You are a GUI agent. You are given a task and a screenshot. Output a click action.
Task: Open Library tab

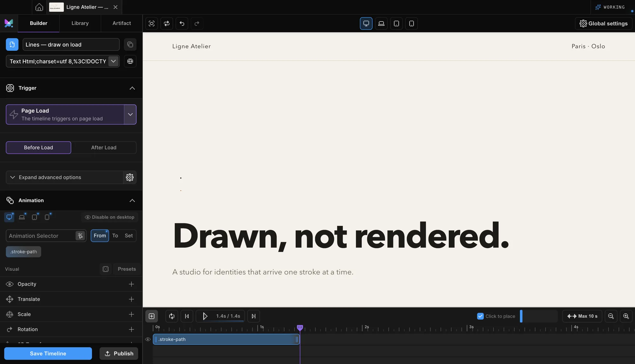80,23
